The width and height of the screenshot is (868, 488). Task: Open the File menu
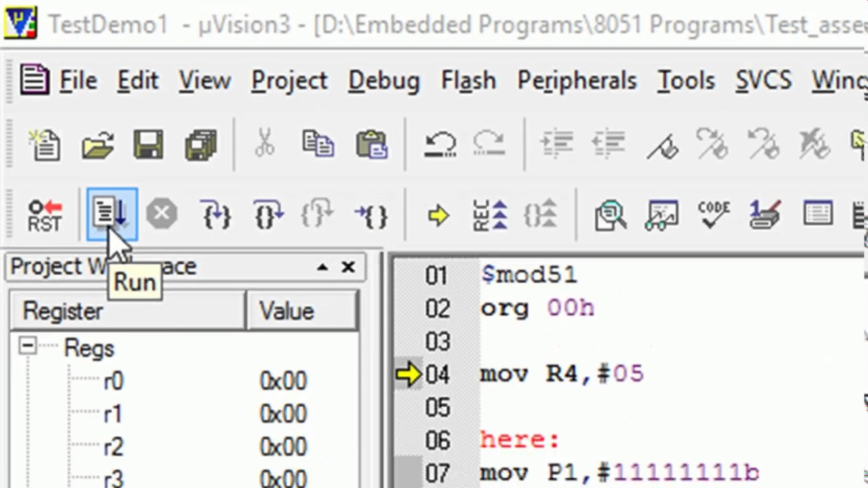(x=78, y=81)
